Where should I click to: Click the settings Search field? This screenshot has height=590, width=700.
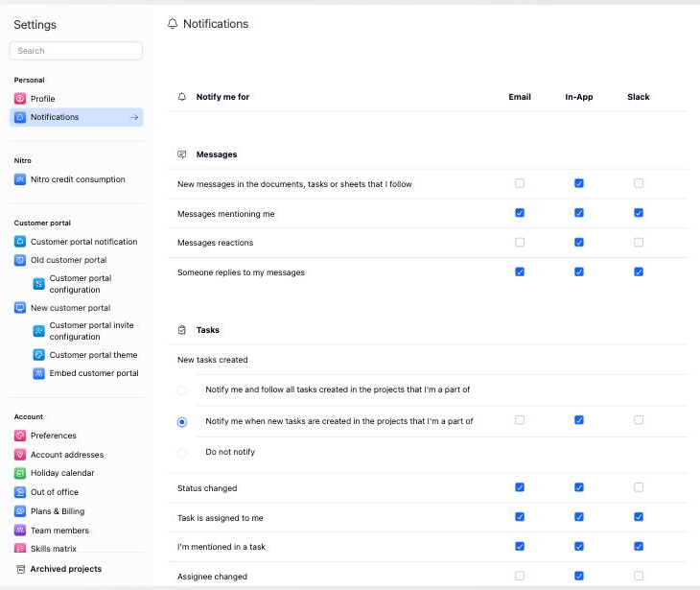click(x=76, y=51)
